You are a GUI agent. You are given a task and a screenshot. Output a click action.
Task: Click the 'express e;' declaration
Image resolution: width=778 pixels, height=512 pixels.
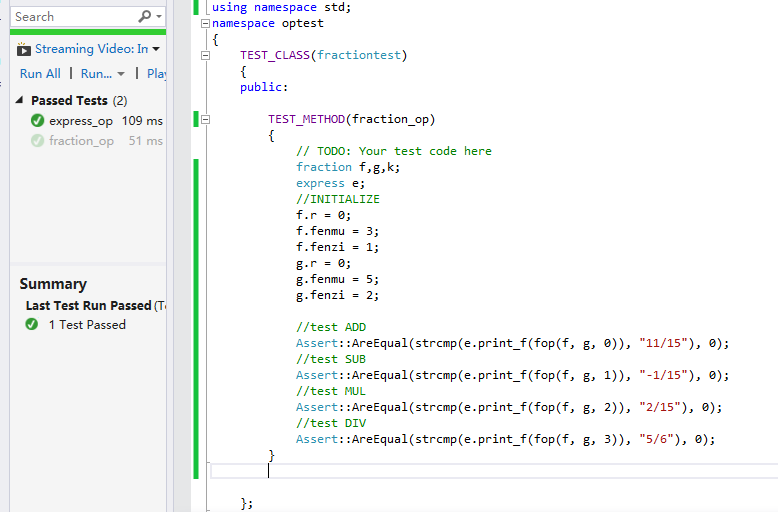tap(330, 183)
